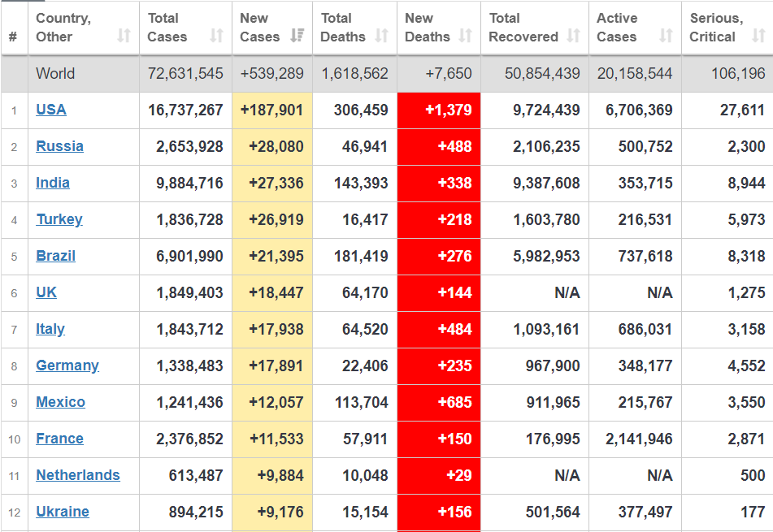Viewport: 773px width, 532px height.
Task: Click USA's red New Deaths cell
Action: pos(439,110)
